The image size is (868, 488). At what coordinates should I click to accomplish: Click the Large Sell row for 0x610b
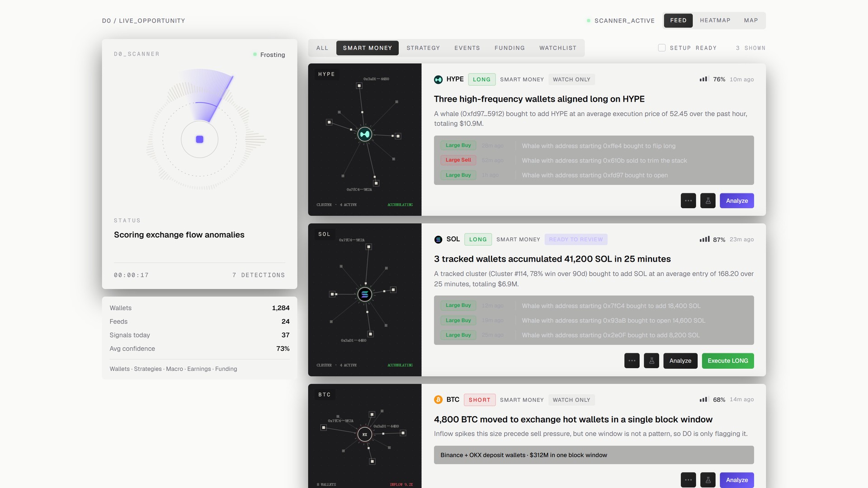pos(594,160)
